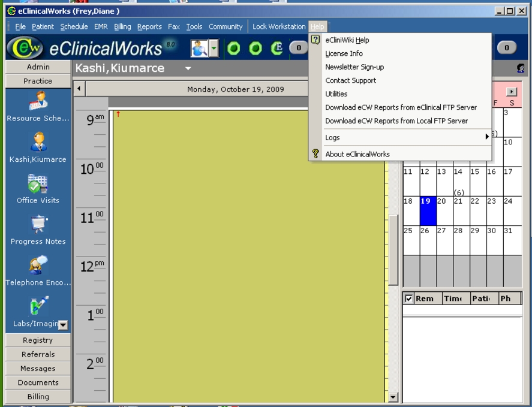
Task: Open the Community menu
Action: coord(226,26)
